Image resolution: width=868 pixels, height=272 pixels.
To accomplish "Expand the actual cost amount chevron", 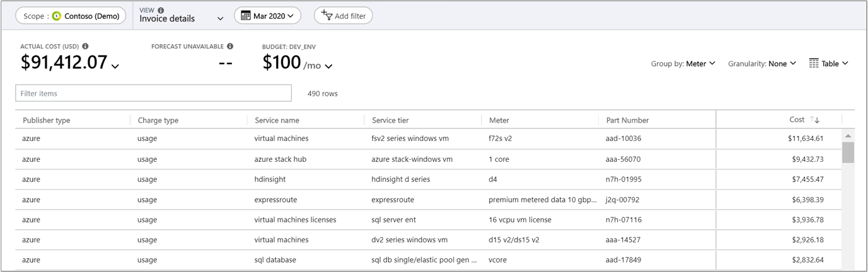I will pyautogui.click(x=115, y=65).
